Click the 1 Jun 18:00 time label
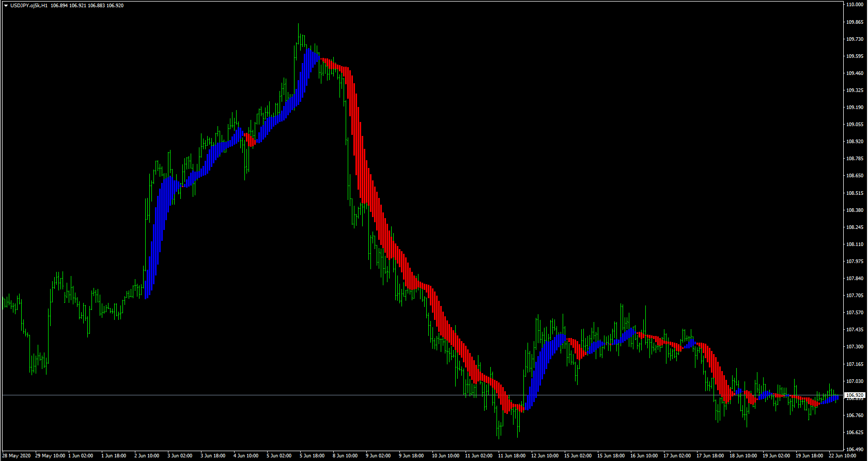868x461 pixels. (114, 456)
